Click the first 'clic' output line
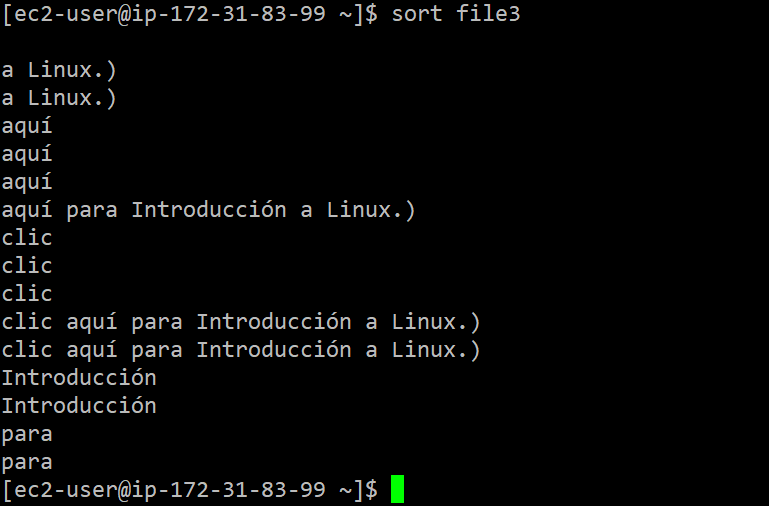 pos(27,238)
